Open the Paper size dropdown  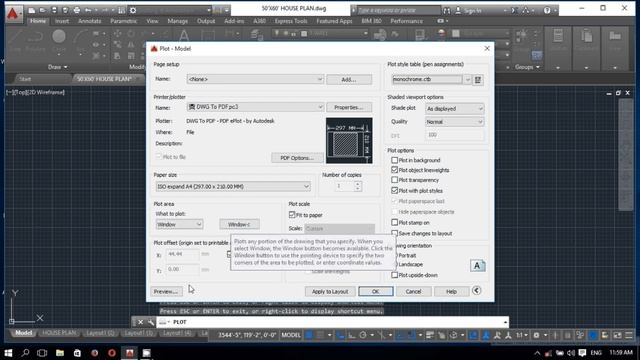coord(233,187)
